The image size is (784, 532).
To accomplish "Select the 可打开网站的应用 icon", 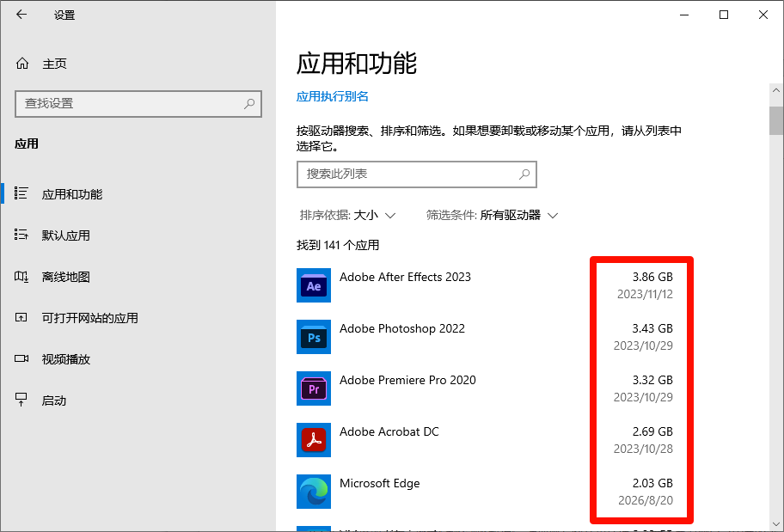I will pyautogui.click(x=21, y=317).
